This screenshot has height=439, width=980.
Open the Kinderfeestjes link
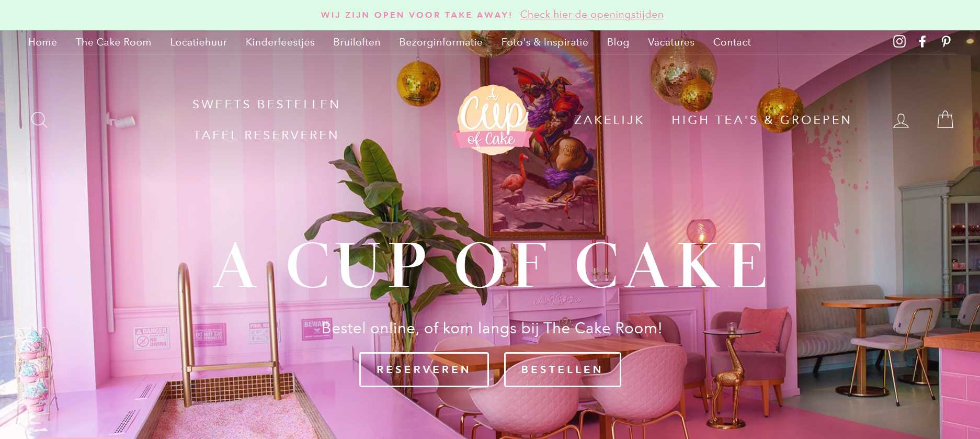tap(280, 42)
